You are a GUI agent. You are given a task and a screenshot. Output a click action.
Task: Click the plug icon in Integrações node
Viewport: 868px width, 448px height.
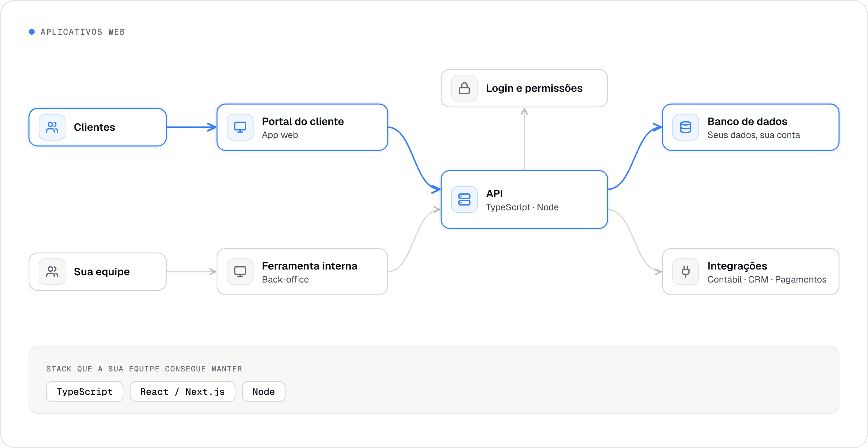point(686,272)
